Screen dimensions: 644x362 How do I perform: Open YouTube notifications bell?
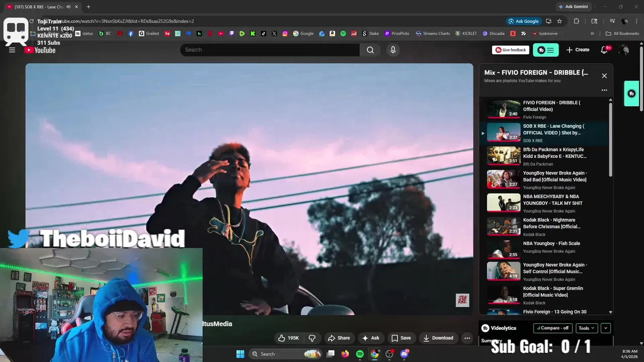[605, 50]
